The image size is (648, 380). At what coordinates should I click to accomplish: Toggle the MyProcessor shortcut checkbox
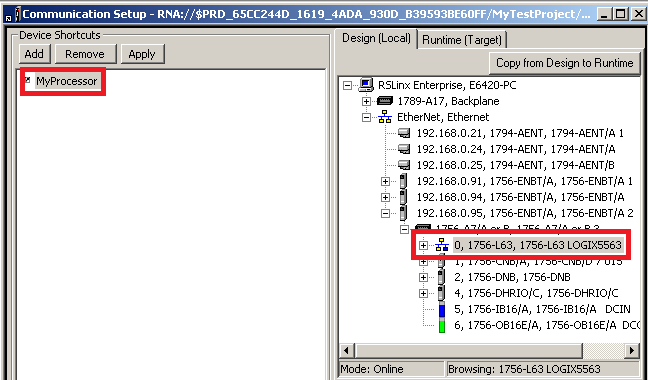(x=28, y=80)
